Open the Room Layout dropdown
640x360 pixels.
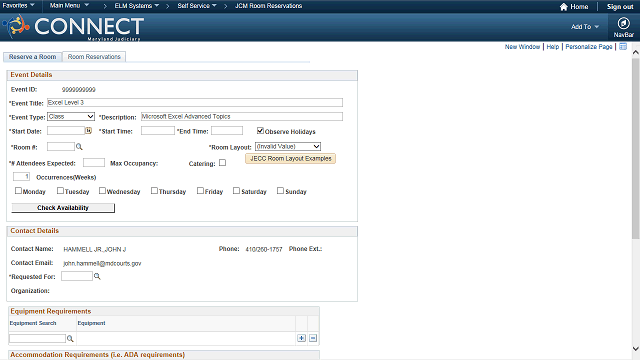click(x=288, y=147)
